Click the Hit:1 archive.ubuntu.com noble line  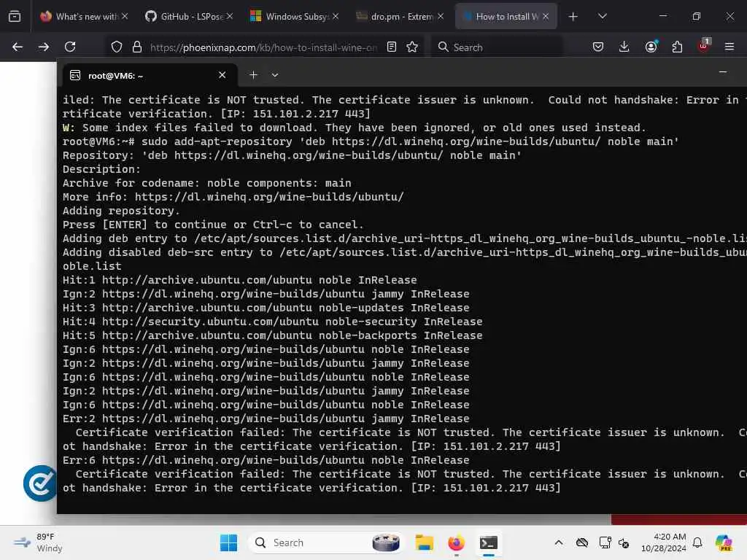tap(239, 280)
